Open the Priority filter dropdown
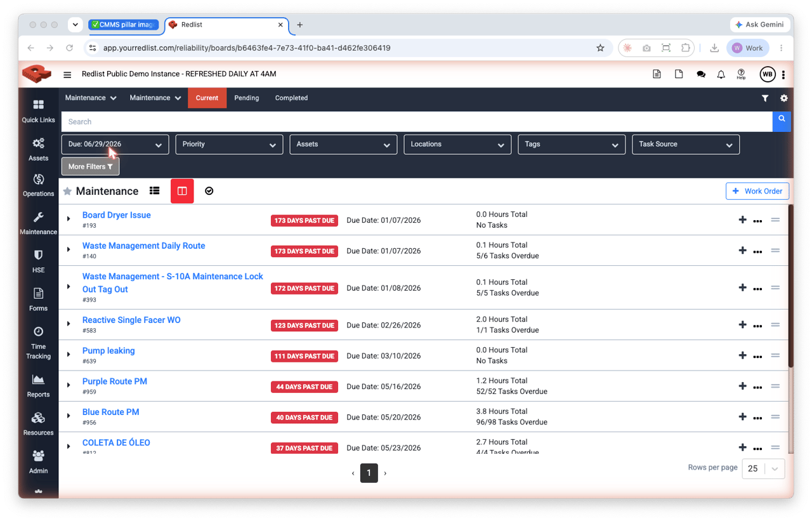Viewport: 812px width, 521px height. [230, 145]
